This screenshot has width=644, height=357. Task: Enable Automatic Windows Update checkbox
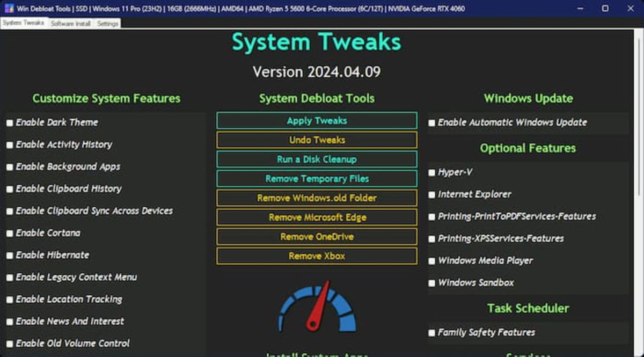tap(431, 122)
